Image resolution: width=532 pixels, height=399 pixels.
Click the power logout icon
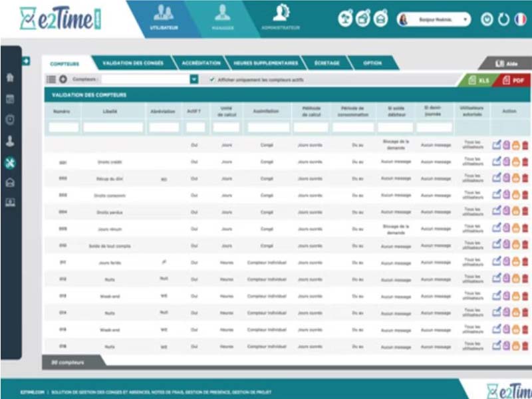coord(487,19)
